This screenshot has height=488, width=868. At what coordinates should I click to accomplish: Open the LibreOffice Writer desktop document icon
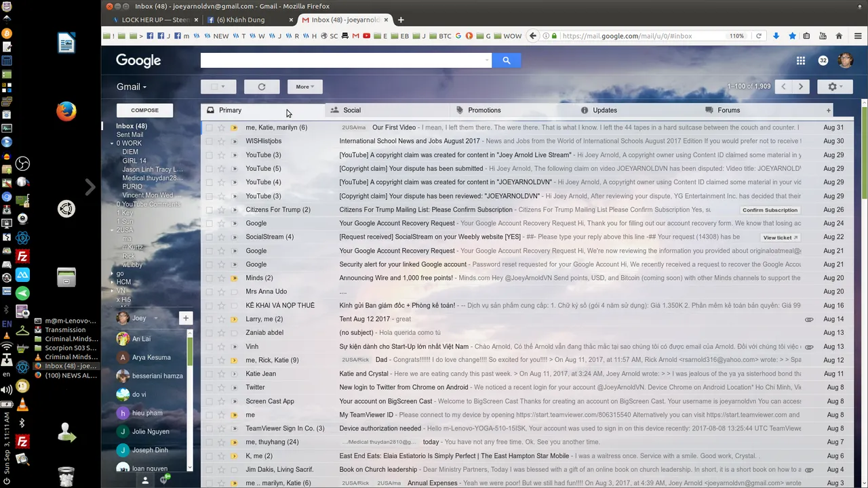(66, 44)
